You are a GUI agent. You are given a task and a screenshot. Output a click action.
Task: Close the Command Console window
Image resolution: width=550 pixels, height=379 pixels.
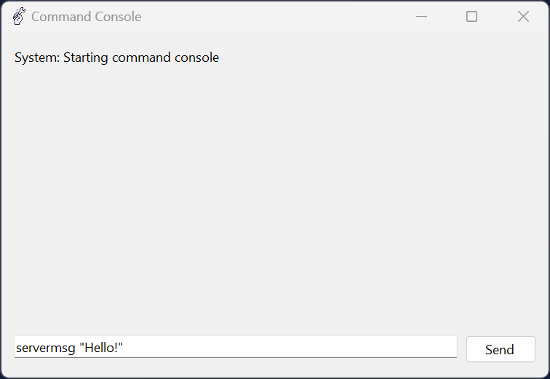[x=523, y=16]
